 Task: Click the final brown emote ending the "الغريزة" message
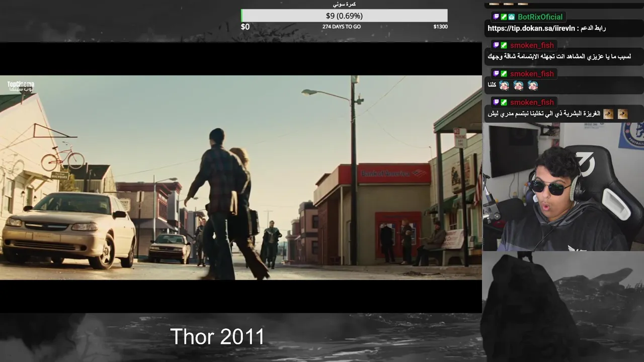pyautogui.click(x=623, y=114)
